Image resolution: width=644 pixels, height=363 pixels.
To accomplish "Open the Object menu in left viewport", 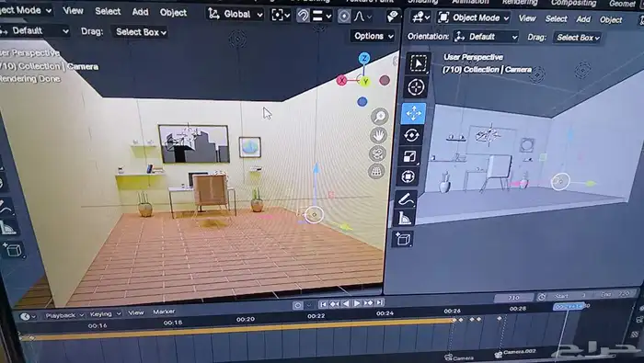I will [173, 13].
